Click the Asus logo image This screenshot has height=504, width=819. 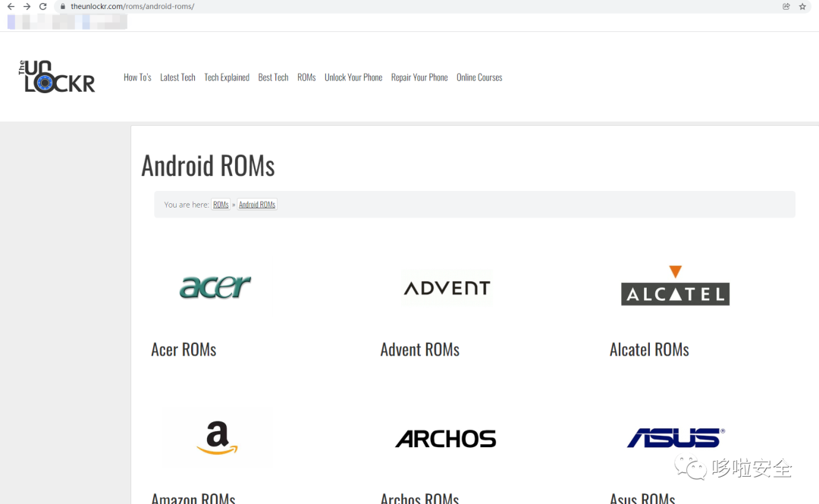676,437
